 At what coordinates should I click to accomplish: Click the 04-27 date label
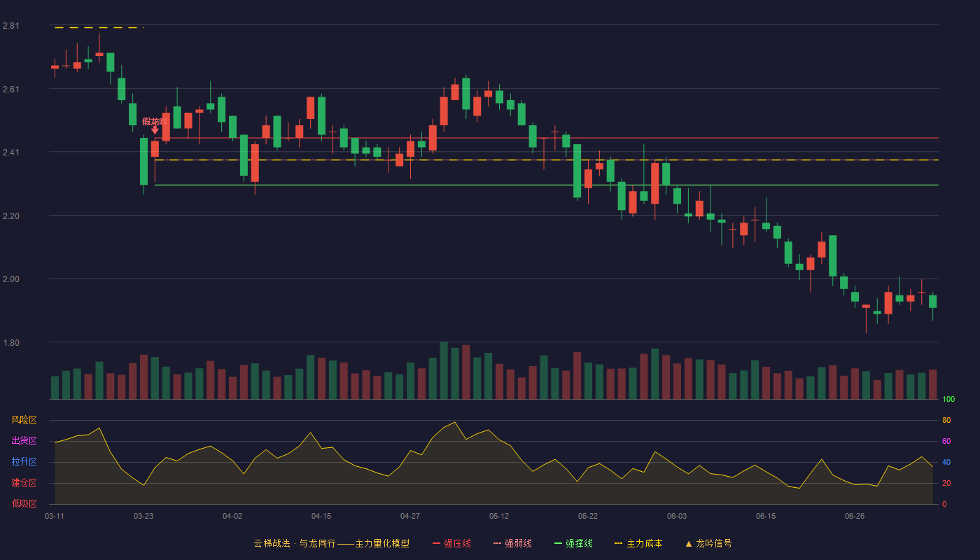[410, 516]
